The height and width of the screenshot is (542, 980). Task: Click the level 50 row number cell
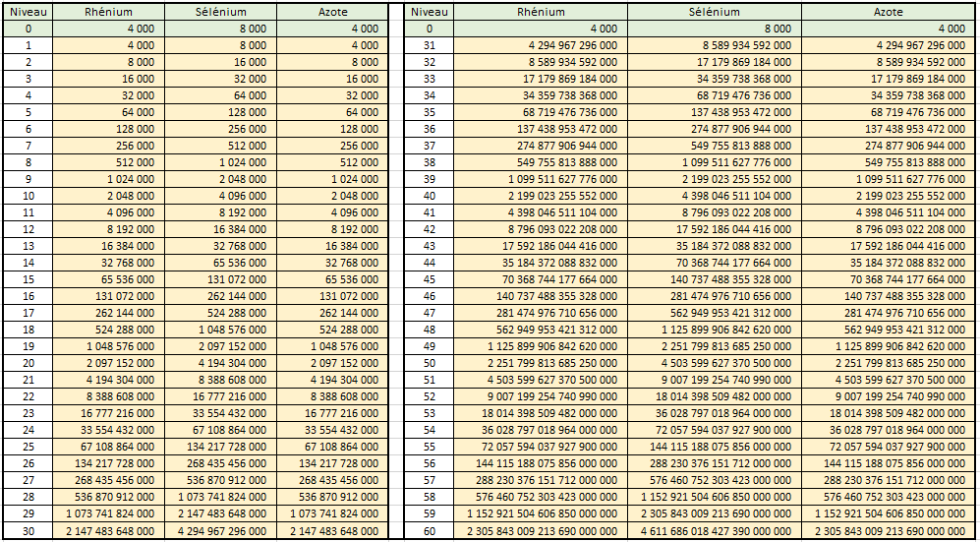pos(429,363)
